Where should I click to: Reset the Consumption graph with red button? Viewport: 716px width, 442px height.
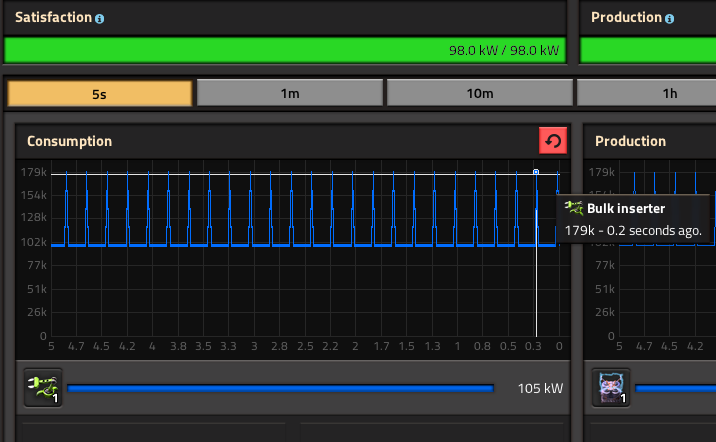pos(553,141)
